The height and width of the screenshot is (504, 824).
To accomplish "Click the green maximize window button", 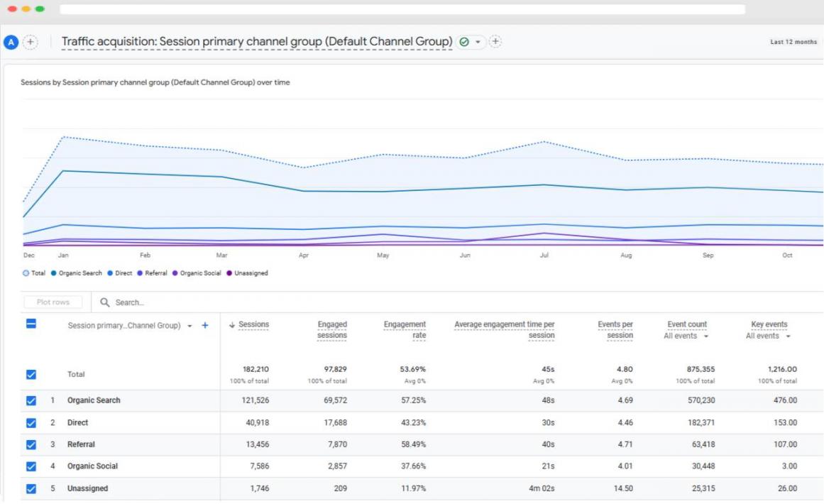I will coord(40,9).
